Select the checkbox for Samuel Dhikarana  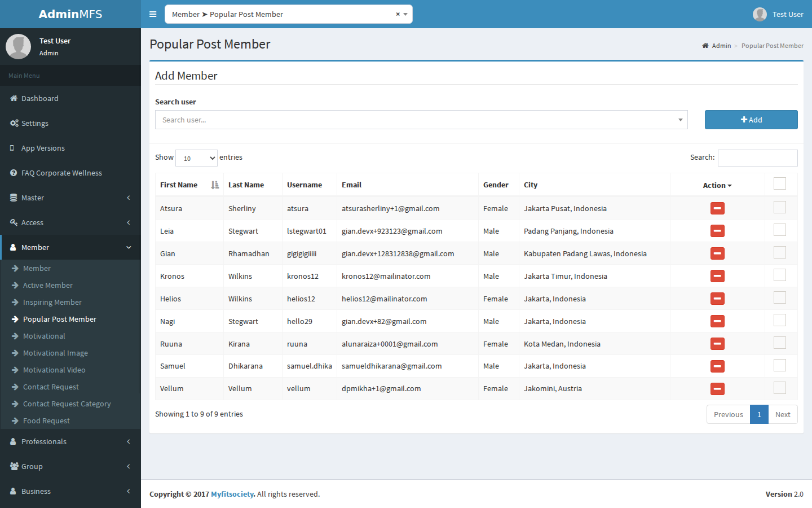[780, 365]
